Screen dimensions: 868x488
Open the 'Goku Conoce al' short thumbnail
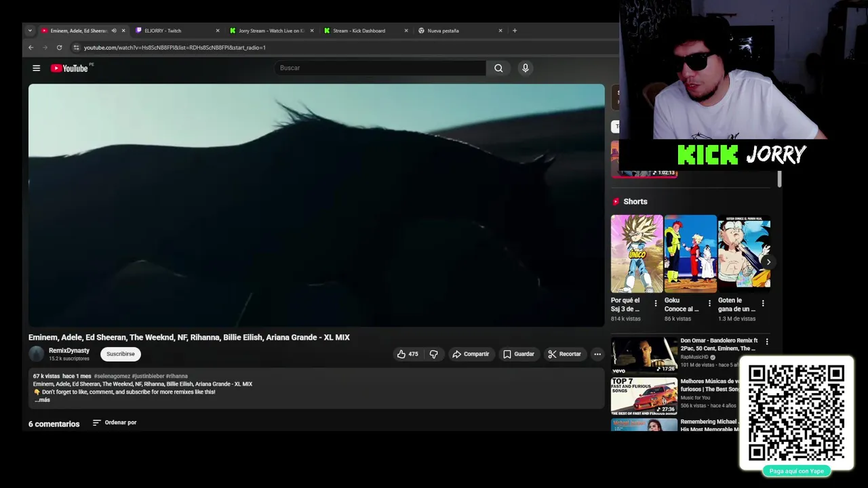pyautogui.click(x=690, y=253)
